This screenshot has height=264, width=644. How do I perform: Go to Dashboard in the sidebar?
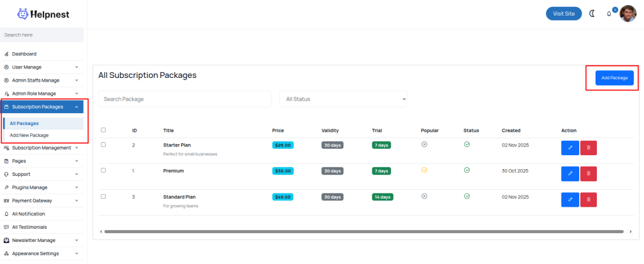24,54
